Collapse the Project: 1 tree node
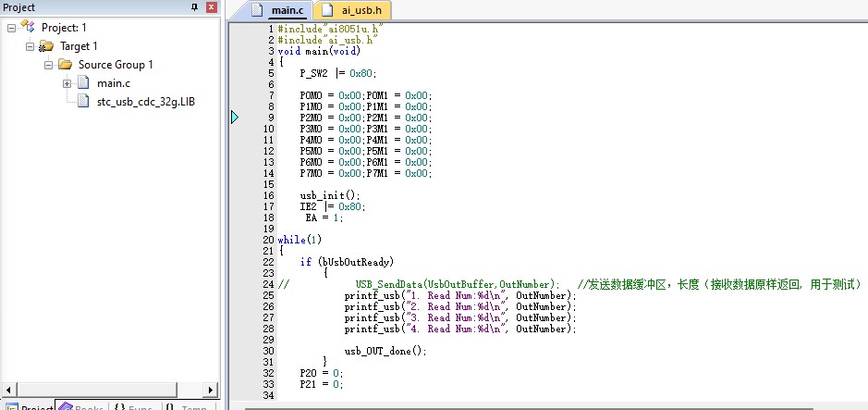Image resolution: width=868 pixels, height=410 pixels. click(12, 28)
